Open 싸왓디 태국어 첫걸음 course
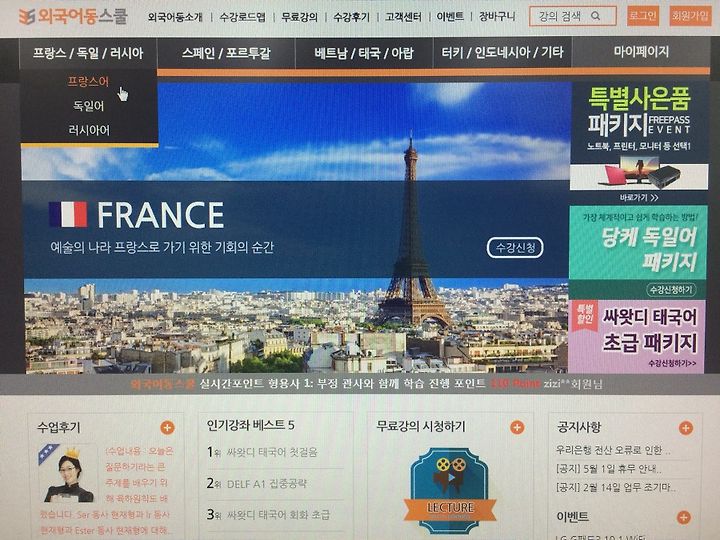 coord(272,452)
